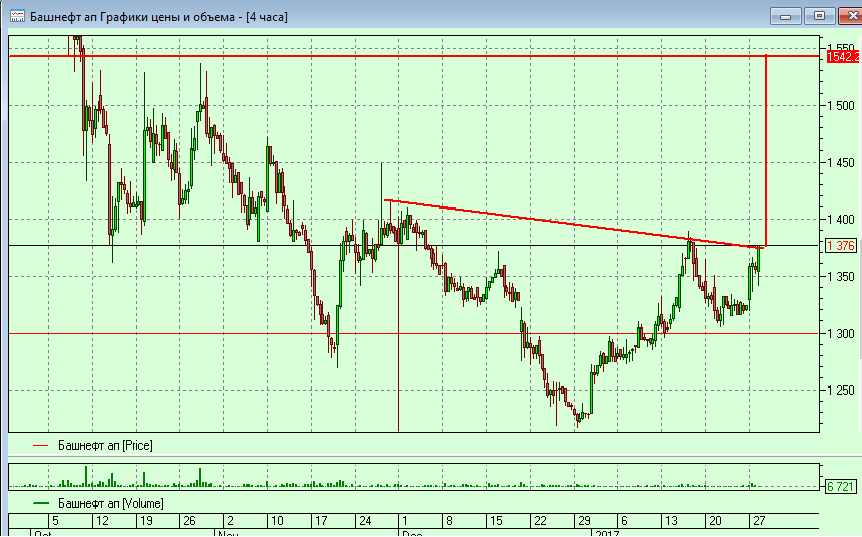Click date label 22 on time axis
The image size is (862, 537).
(540, 521)
